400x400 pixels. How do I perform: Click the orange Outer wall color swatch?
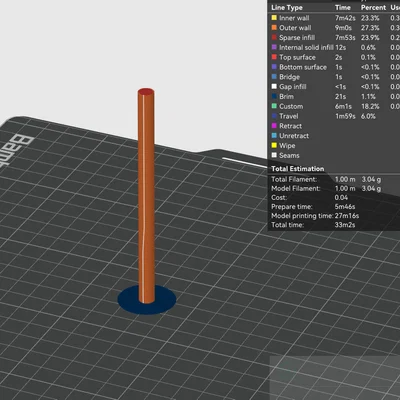(x=274, y=28)
